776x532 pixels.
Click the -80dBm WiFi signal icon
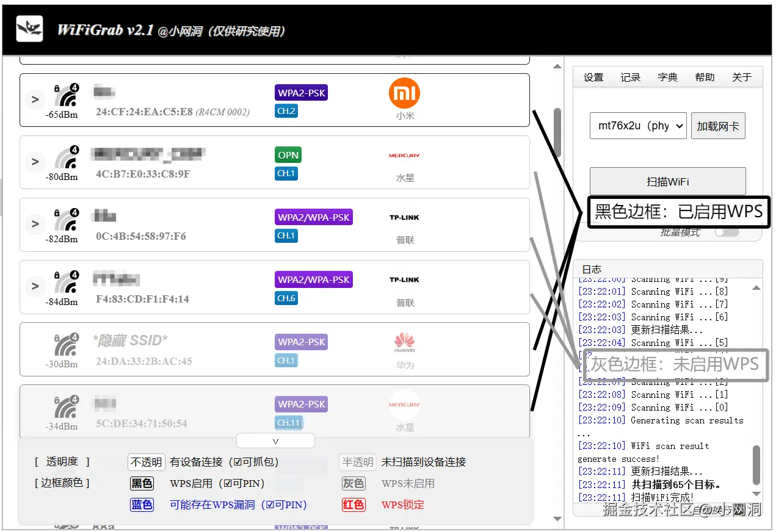65,159
